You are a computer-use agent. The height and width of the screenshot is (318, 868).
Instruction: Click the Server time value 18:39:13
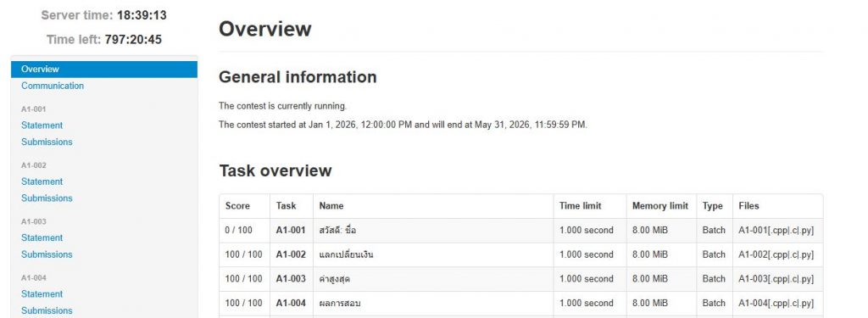[142, 15]
